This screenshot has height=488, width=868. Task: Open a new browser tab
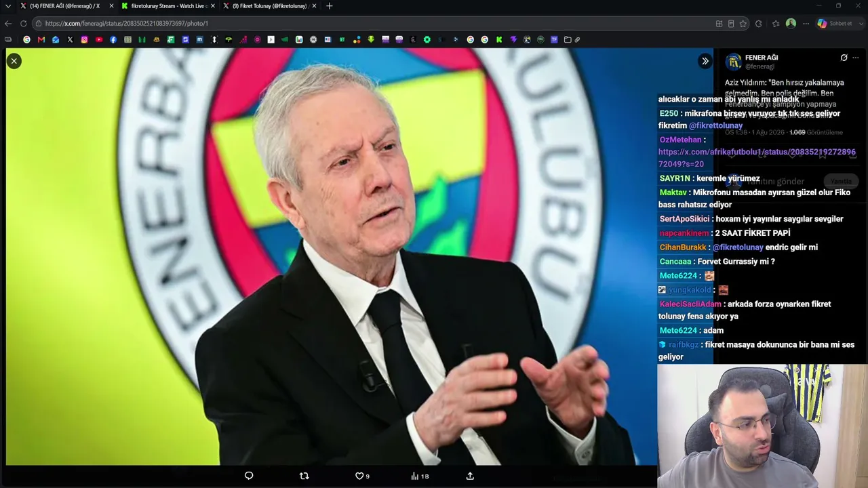point(330,6)
